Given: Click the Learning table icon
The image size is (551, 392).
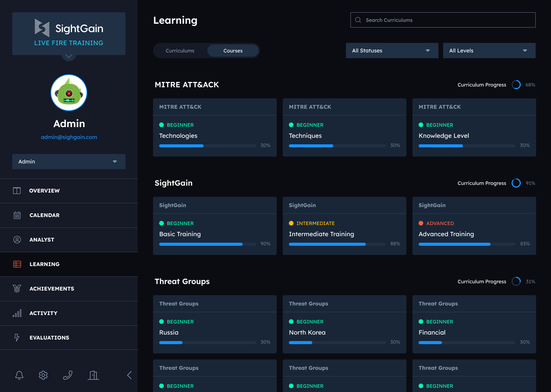Looking at the screenshot, I should click(17, 264).
